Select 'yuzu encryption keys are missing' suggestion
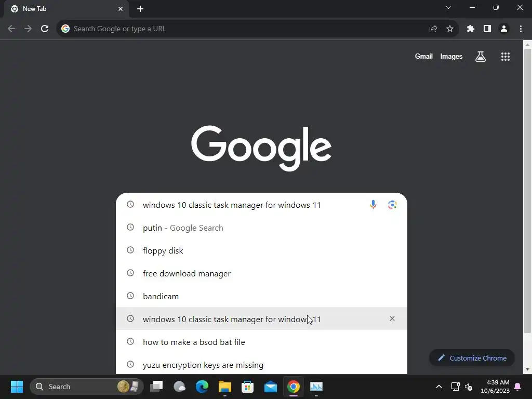This screenshot has width=532, height=399. coord(261,364)
